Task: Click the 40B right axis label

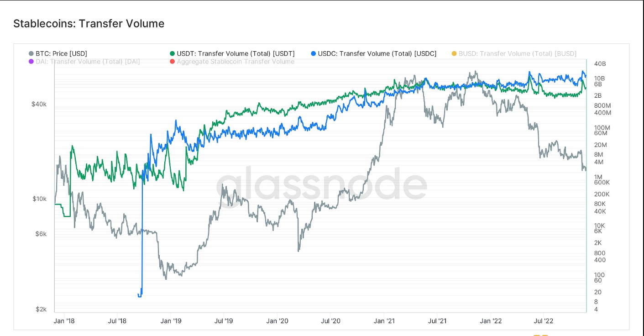Action: click(600, 63)
